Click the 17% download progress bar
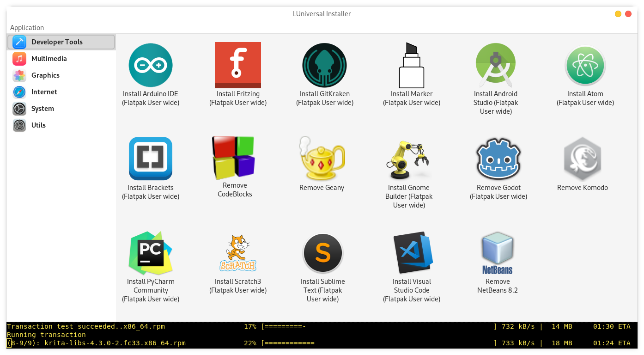644x355 pixels. pos(379,326)
